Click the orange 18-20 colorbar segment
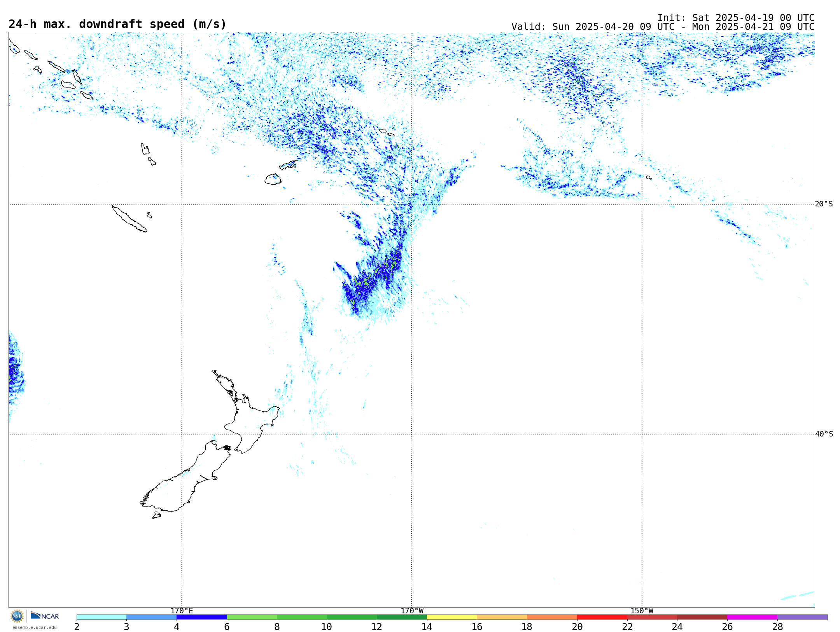The width and height of the screenshot is (840, 632). [552, 617]
